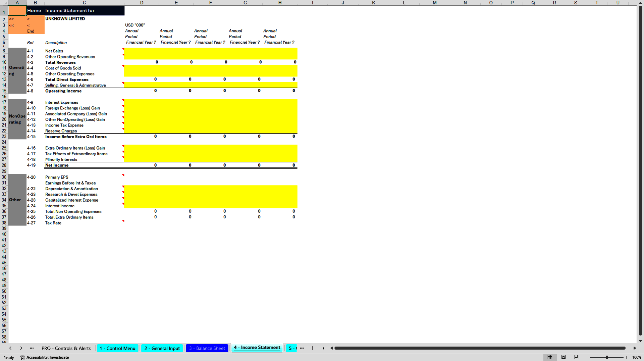Select column D header

click(x=142, y=3)
